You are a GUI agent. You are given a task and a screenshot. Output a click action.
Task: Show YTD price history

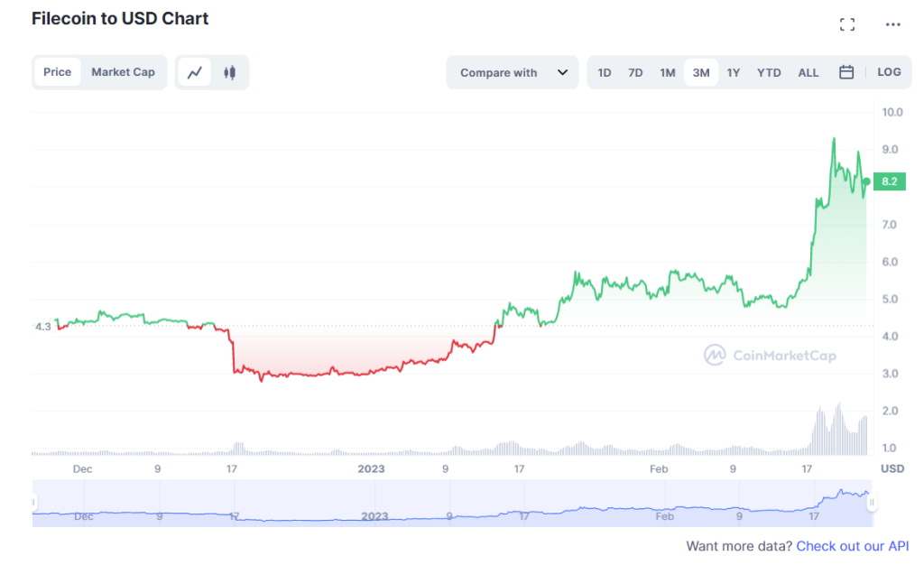769,72
